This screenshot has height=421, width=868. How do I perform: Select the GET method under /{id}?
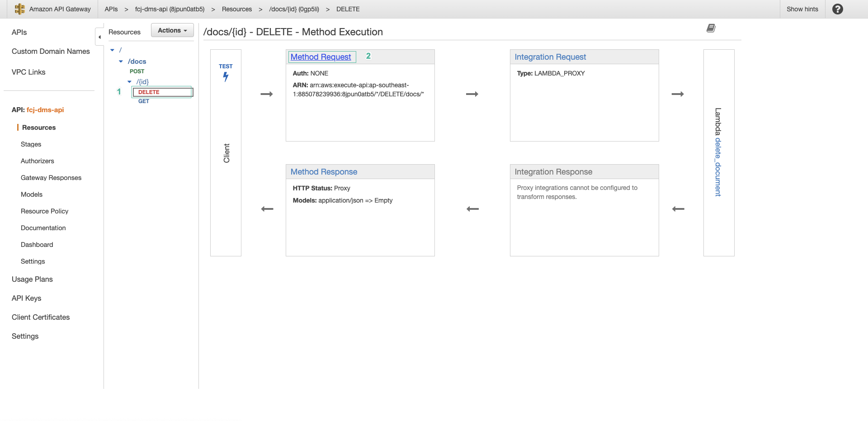click(143, 101)
